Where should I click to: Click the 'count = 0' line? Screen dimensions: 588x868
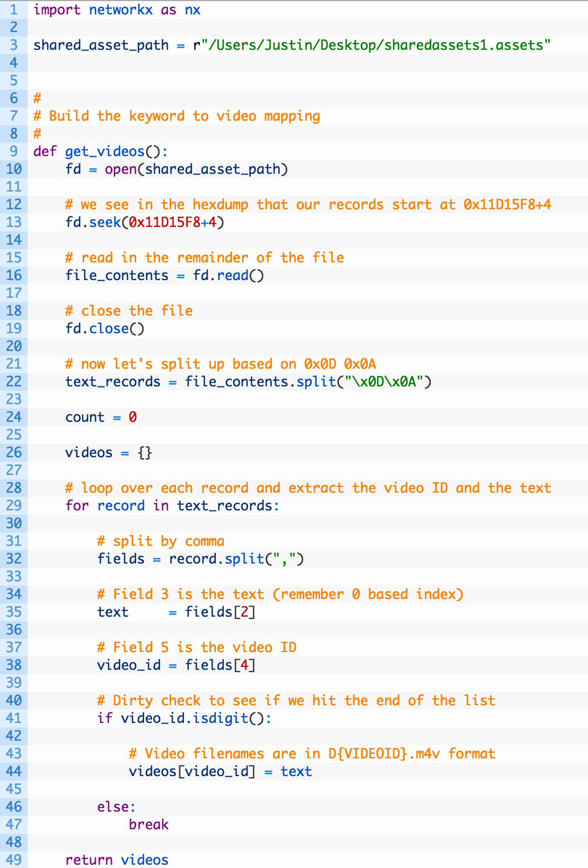[x=101, y=417]
